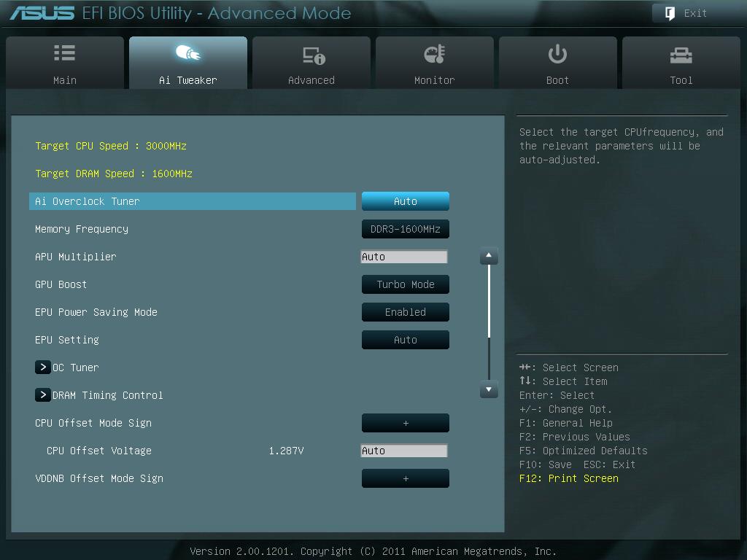Open the Tool tab label
This screenshot has height=560, width=747.
(681, 80)
